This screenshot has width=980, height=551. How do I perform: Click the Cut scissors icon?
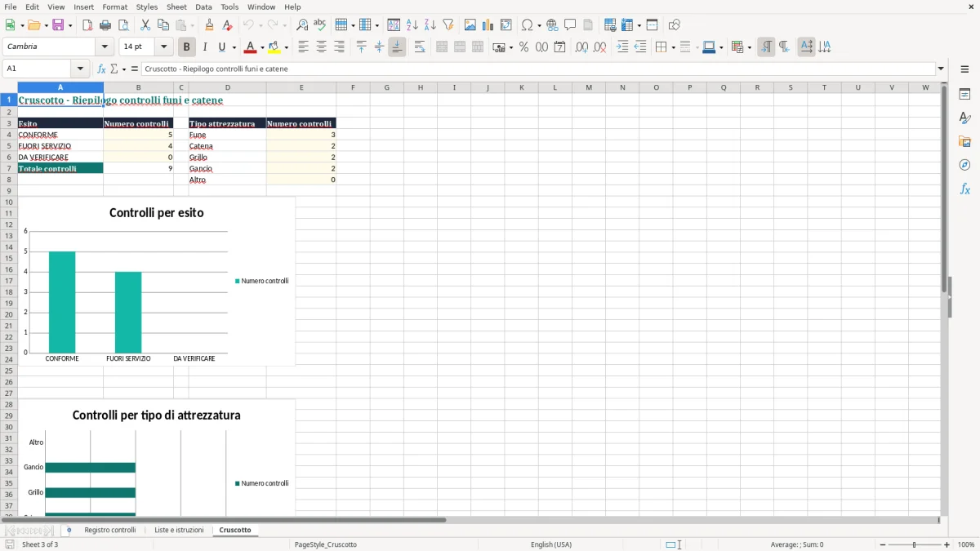145,25
